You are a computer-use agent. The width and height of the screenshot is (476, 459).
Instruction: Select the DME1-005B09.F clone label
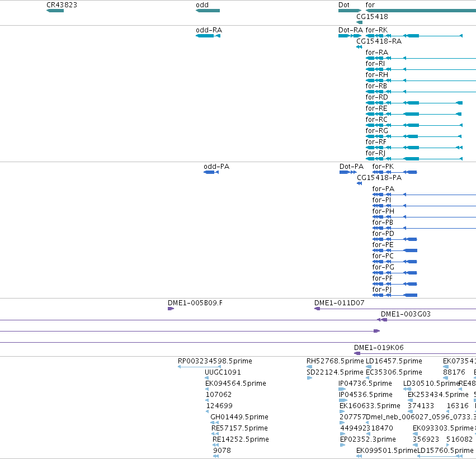pyautogui.click(x=195, y=303)
